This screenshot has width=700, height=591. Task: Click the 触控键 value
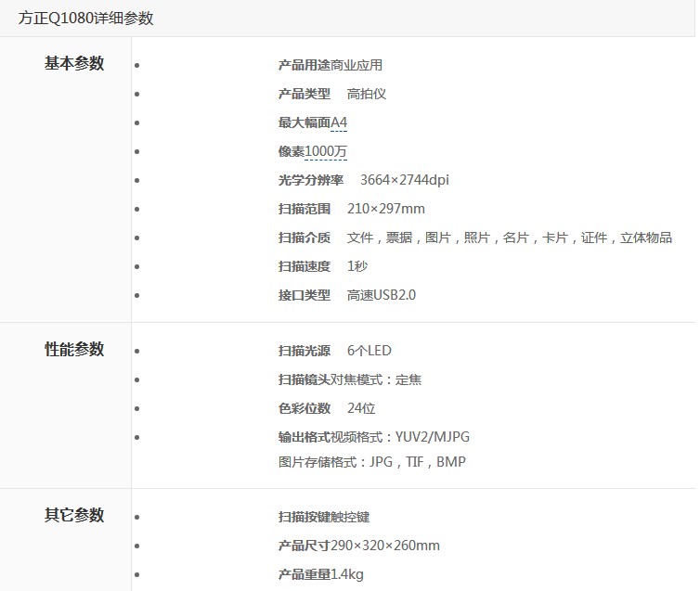350,518
